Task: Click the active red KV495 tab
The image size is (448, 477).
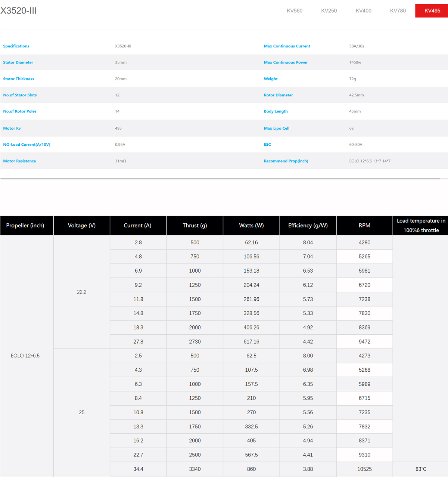Action: tap(432, 11)
